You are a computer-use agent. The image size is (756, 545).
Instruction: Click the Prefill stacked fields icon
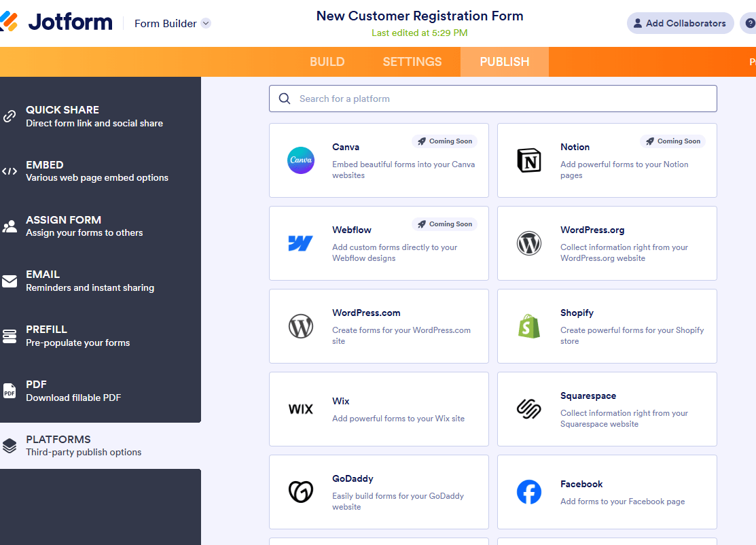pyautogui.click(x=10, y=336)
